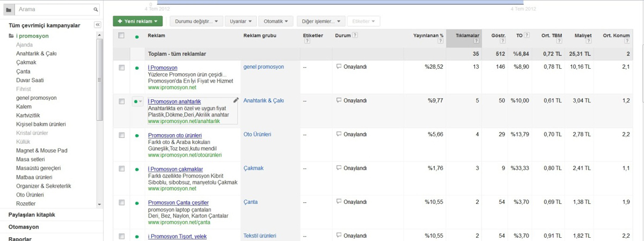Open help icon under Tıklamalar header
Image resolution: width=644 pixels, height=241 pixels.
click(x=476, y=41)
